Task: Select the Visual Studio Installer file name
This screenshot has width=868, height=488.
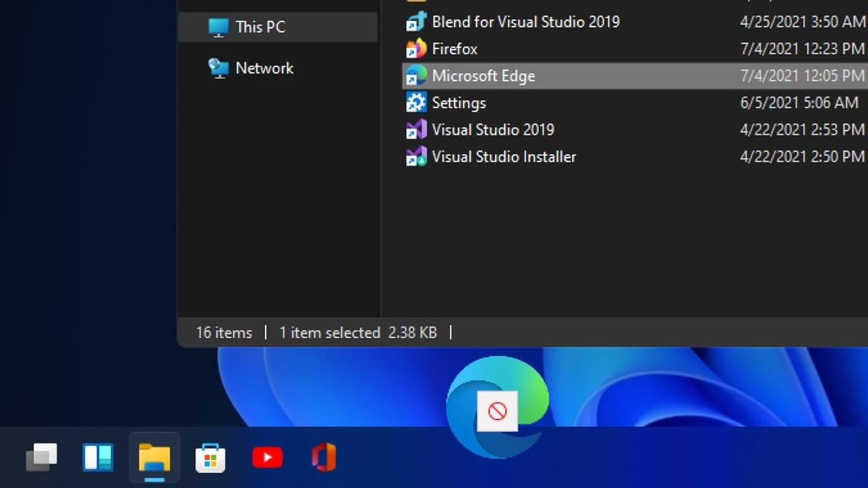Action: pyautogui.click(x=504, y=157)
